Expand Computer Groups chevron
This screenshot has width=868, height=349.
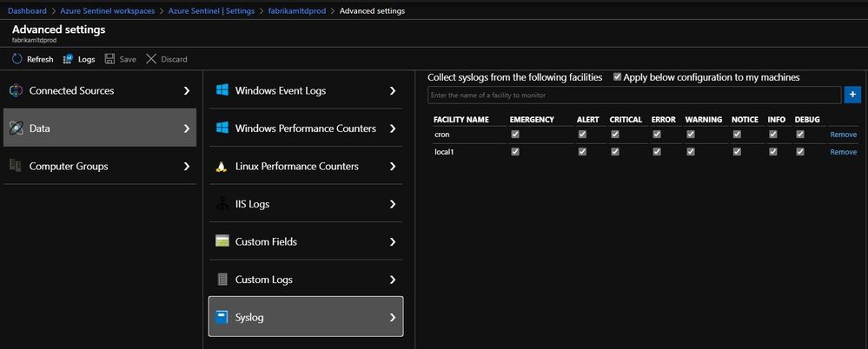point(187,166)
